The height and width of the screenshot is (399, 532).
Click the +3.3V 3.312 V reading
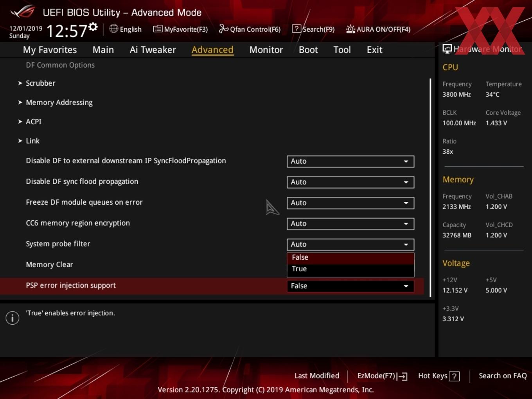click(453, 319)
